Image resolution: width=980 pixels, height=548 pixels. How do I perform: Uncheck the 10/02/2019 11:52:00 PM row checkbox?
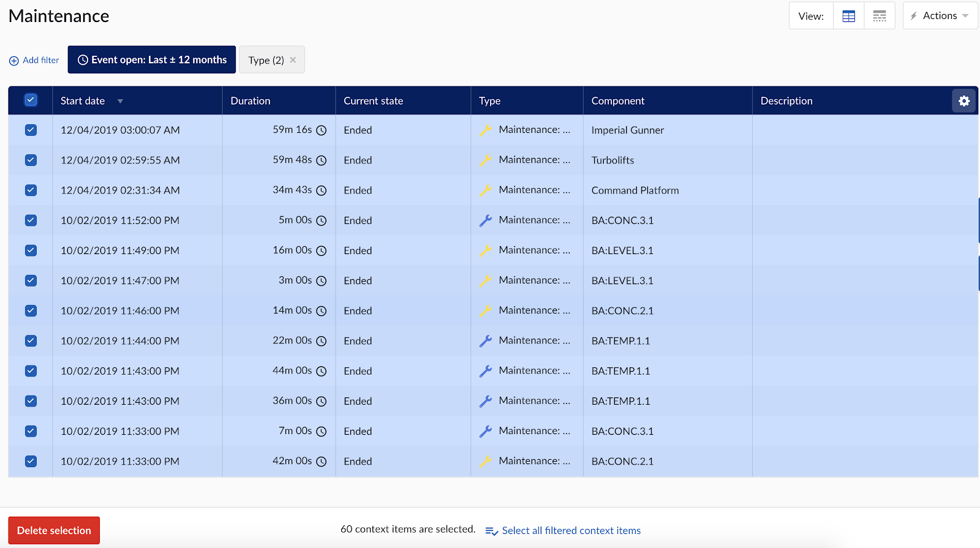point(31,220)
